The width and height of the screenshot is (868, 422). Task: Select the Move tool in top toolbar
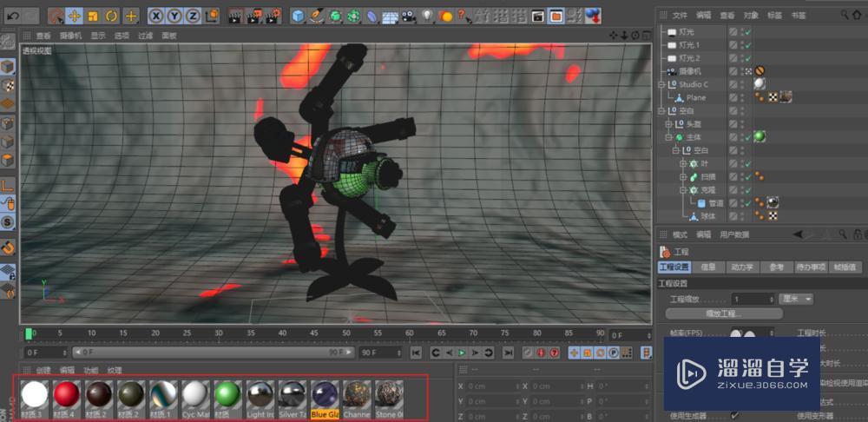pyautogui.click(x=74, y=16)
